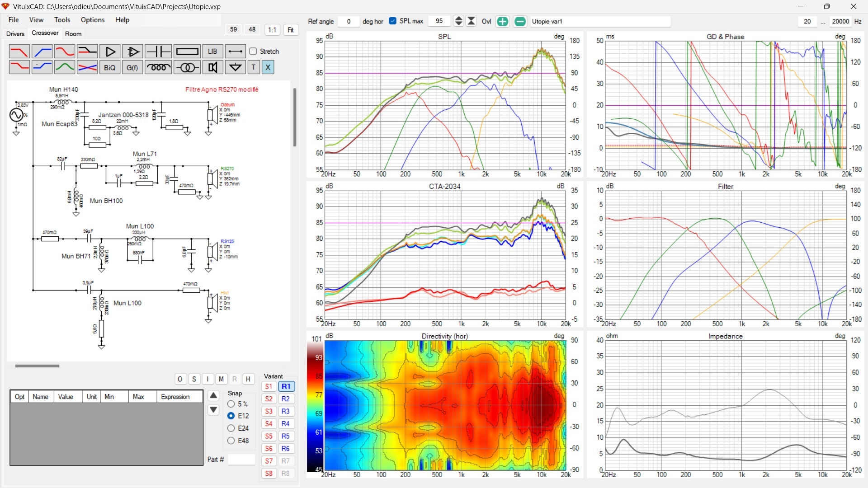Image resolution: width=868 pixels, height=488 pixels.
Task: Select the transformer component icon
Action: (x=187, y=67)
